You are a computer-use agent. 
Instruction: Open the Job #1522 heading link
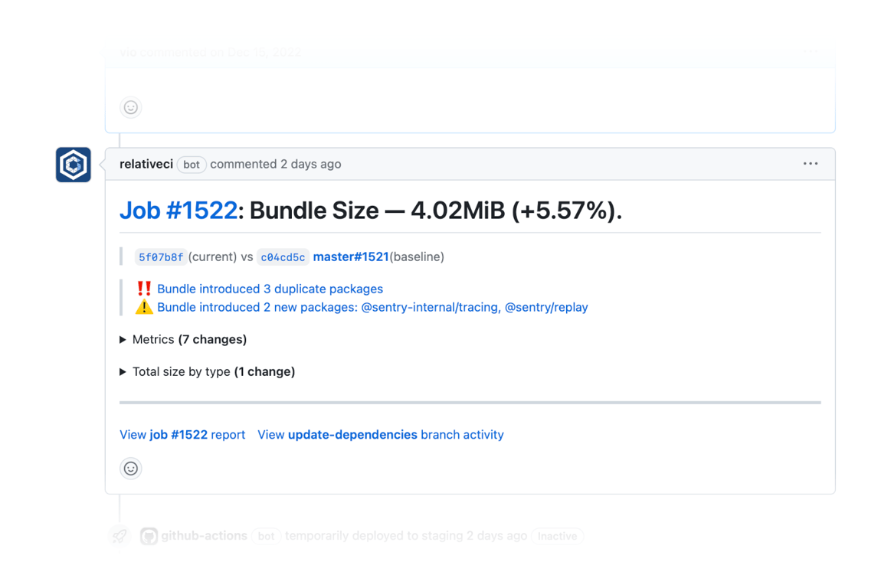pyautogui.click(x=178, y=210)
